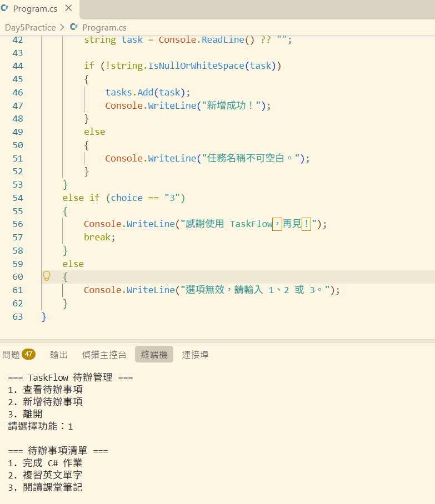Image resolution: width=435 pixels, height=504 pixels.
Task: Click line number 57 in the gutter
Action: [x=18, y=238]
